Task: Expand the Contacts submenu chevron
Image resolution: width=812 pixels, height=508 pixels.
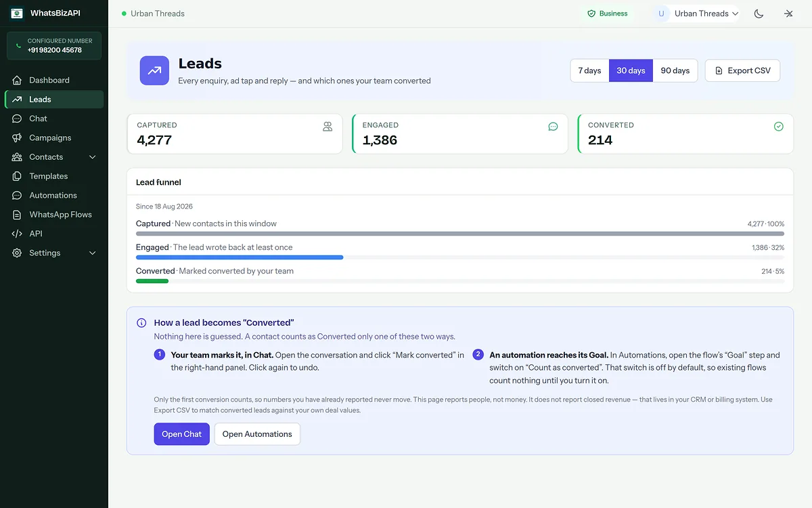Action: (x=93, y=157)
